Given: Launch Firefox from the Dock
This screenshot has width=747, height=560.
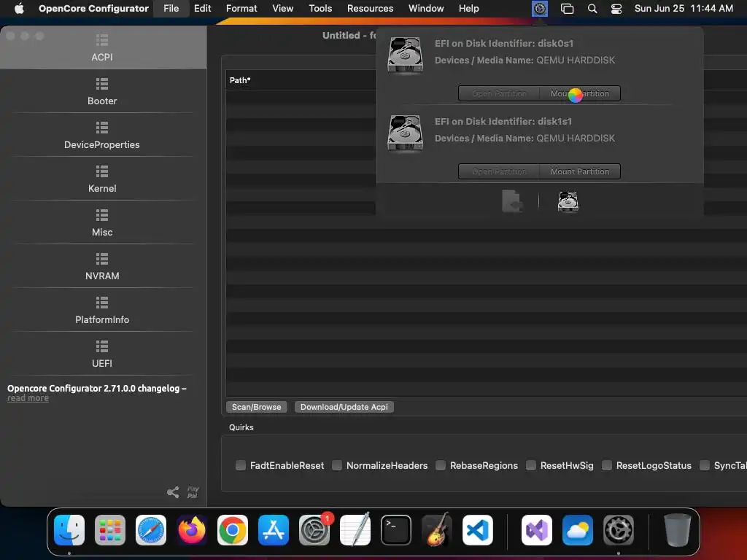Looking at the screenshot, I should point(192,530).
